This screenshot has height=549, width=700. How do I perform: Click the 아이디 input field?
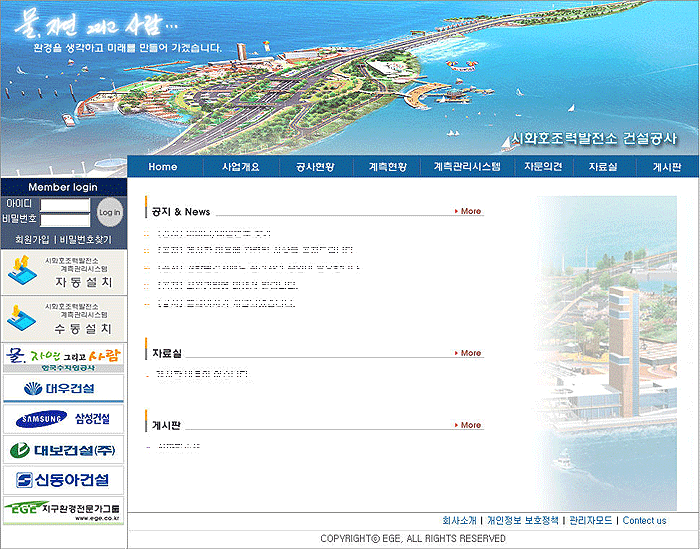coord(65,204)
